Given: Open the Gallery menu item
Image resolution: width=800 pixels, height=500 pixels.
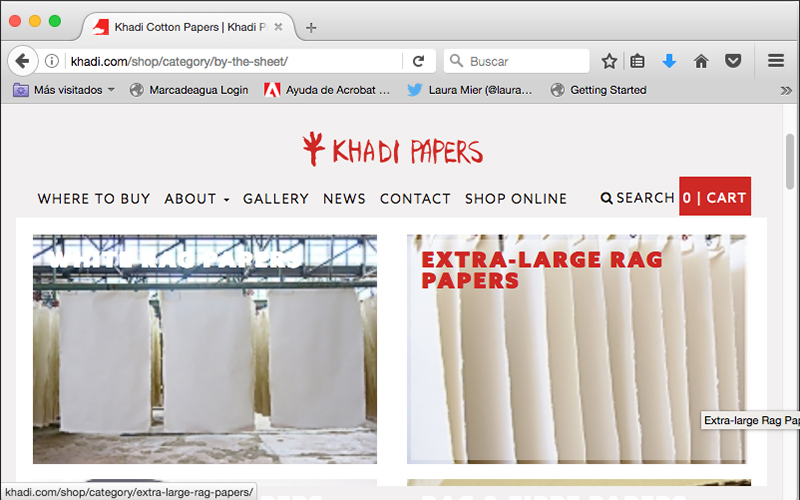Looking at the screenshot, I should pos(275,199).
